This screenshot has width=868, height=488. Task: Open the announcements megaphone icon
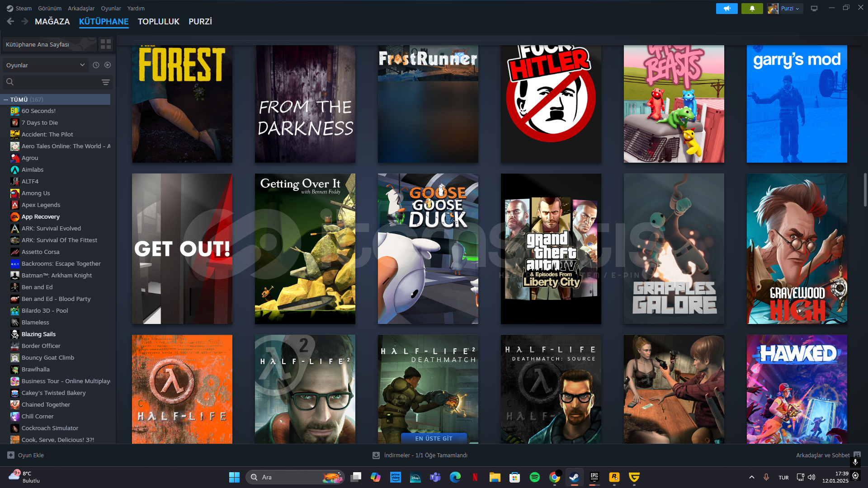(727, 8)
